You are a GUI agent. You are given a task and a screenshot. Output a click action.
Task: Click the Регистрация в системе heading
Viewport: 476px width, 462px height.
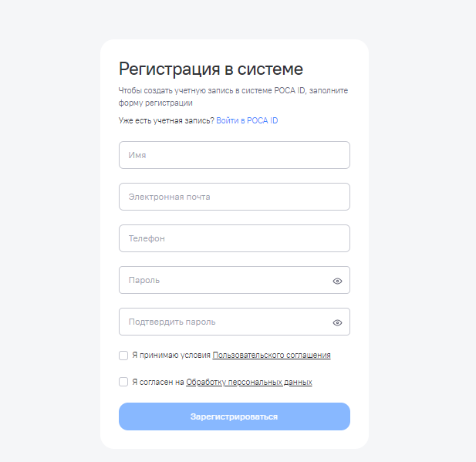pyautogui.click(x=211, y=69)
